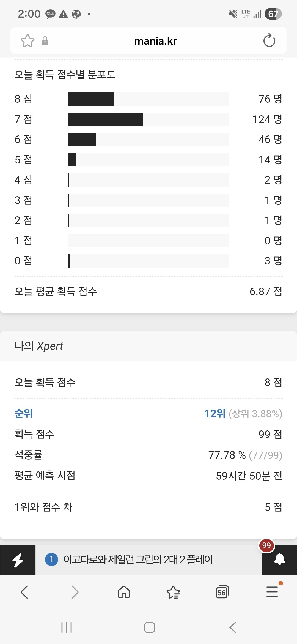Viewport: 297px width, 644px height.
Task: Go forward with browser forward arrow
Action: (x=75, y=592)
